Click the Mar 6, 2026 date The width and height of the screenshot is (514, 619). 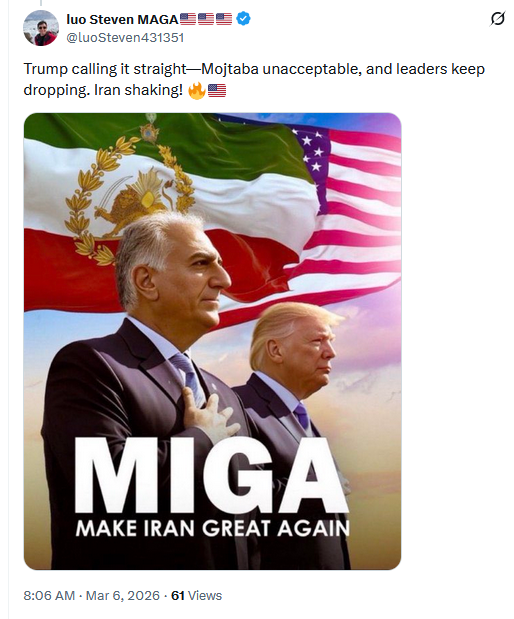click(x=123, y=595)
